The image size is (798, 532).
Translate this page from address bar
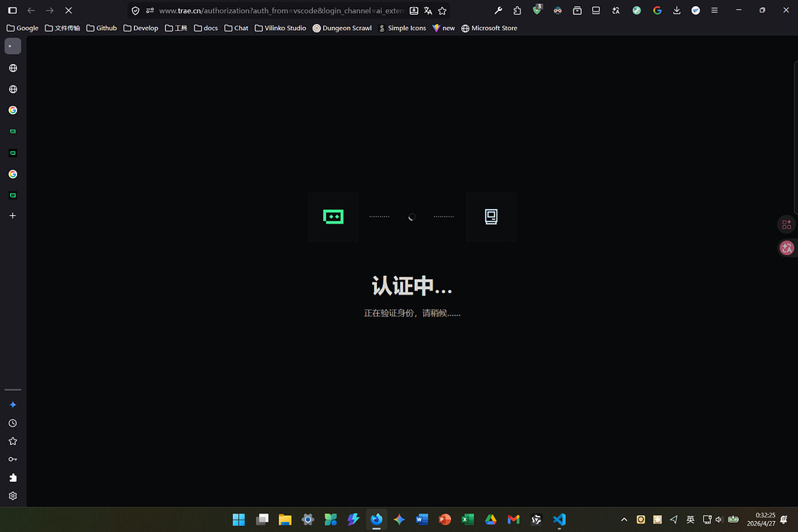[428, 11]
